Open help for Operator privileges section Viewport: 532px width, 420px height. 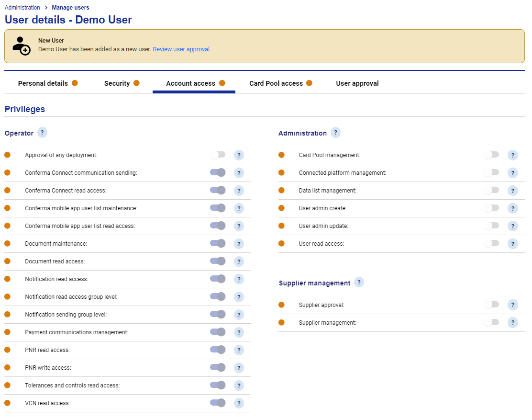click(42, 132)
